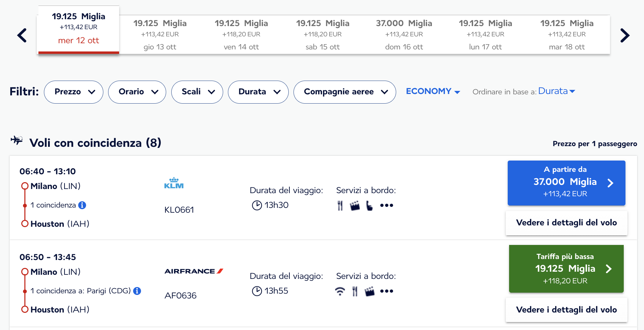Show more KLM onboard services via dots

pyautogui.click(x=387, y=205)
